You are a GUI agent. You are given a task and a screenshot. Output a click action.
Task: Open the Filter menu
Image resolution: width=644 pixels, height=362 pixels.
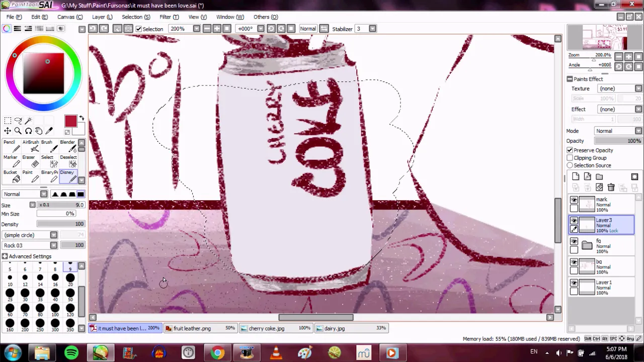coord(169,17)
